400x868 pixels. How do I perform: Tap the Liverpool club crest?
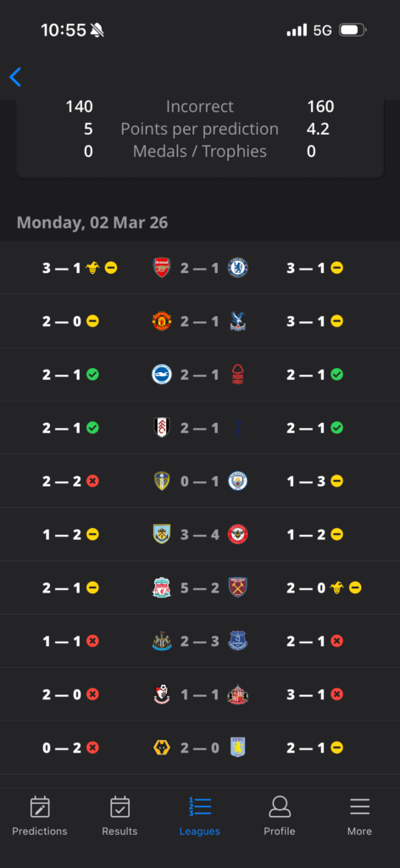coord(162,587)
